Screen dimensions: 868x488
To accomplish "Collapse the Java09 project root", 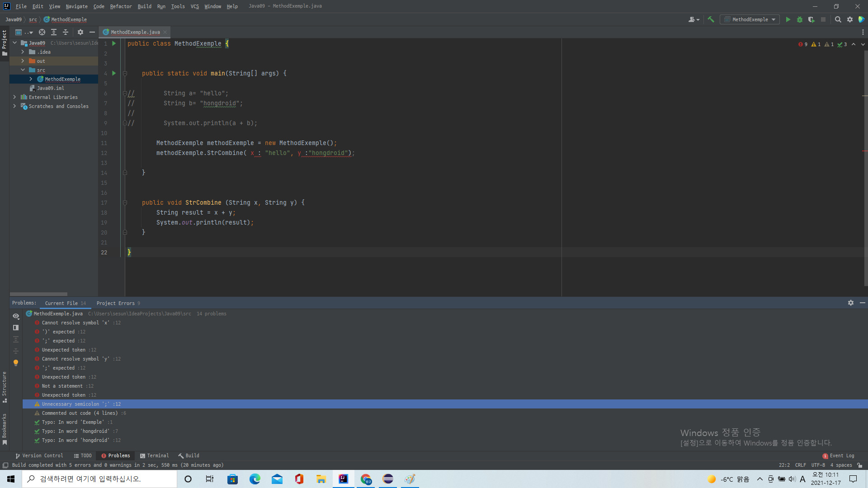I will 15,43.
